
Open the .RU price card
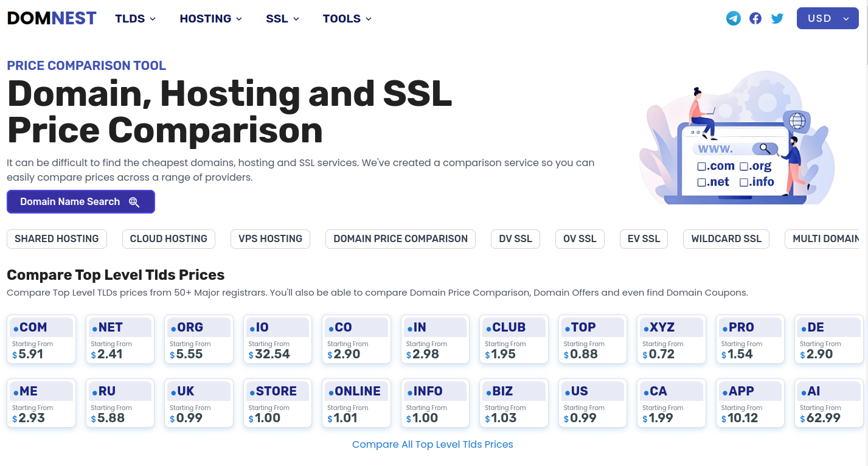click(120, 403)
